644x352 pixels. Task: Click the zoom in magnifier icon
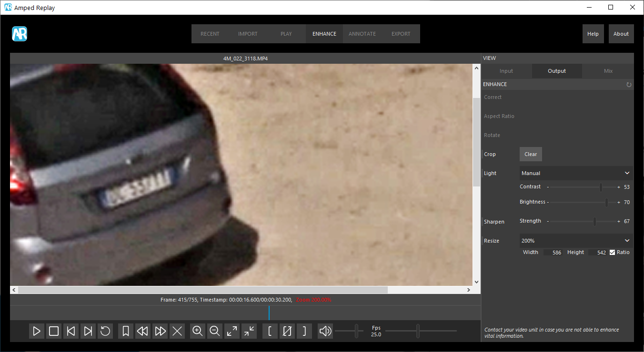click(197, 331)
